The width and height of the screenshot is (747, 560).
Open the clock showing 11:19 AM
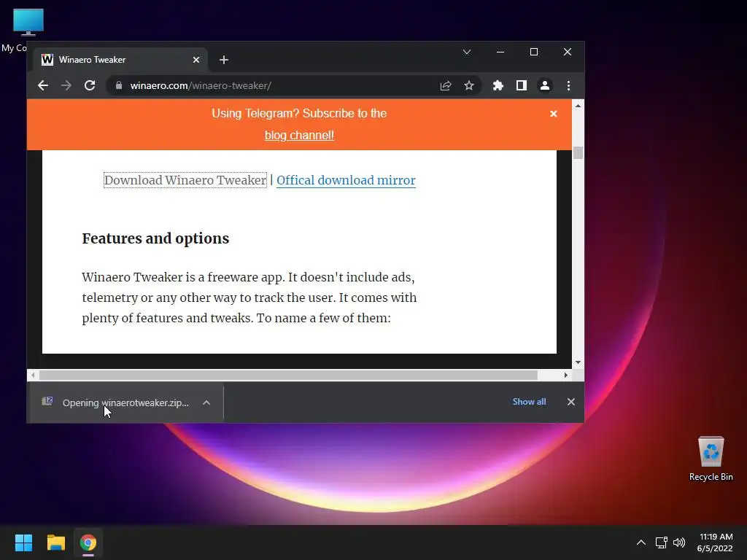(715, 542)
